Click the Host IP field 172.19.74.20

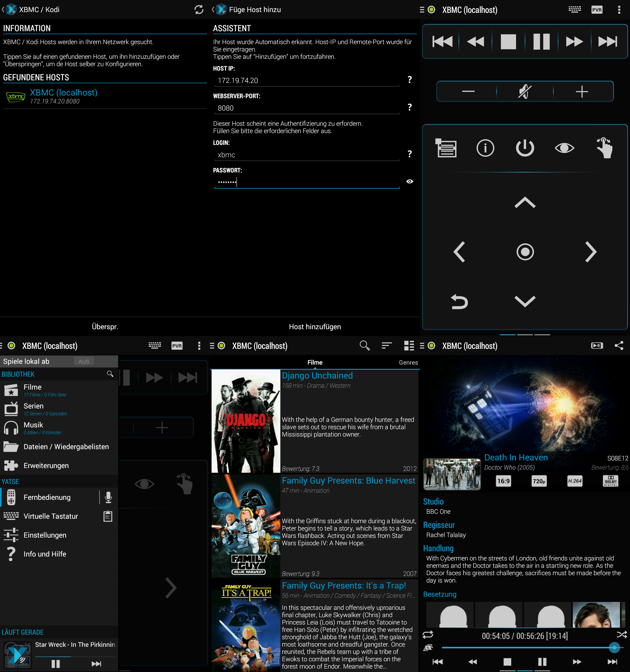coord(307,80)
